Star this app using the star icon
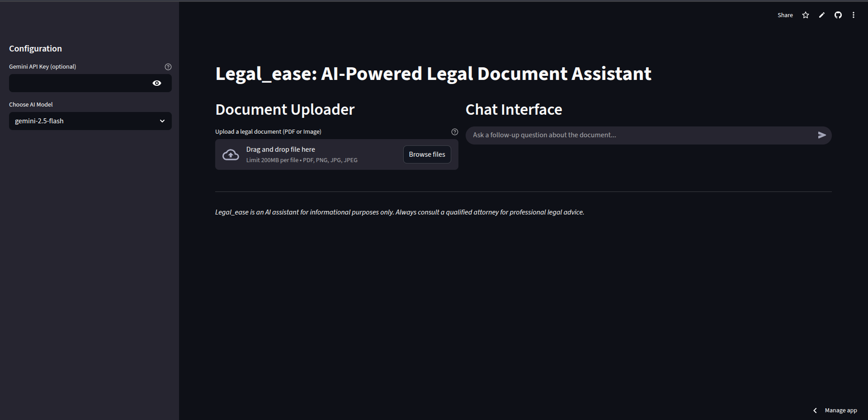 [x=805, y=15]
